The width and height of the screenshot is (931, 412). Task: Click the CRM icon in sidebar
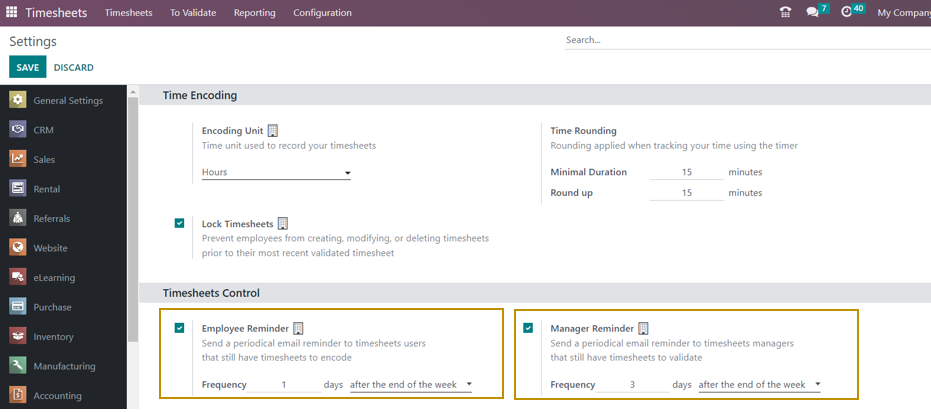(x=18, y=129)
